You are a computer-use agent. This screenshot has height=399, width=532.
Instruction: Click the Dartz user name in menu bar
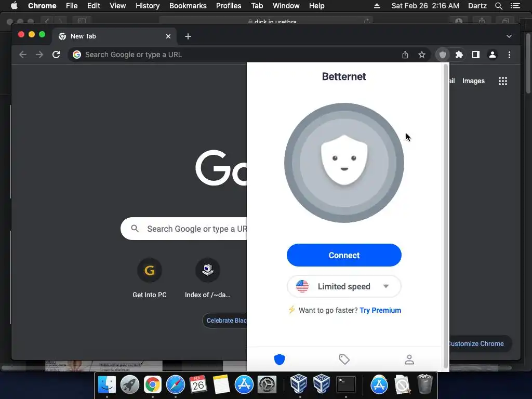(x=477, y=6)
